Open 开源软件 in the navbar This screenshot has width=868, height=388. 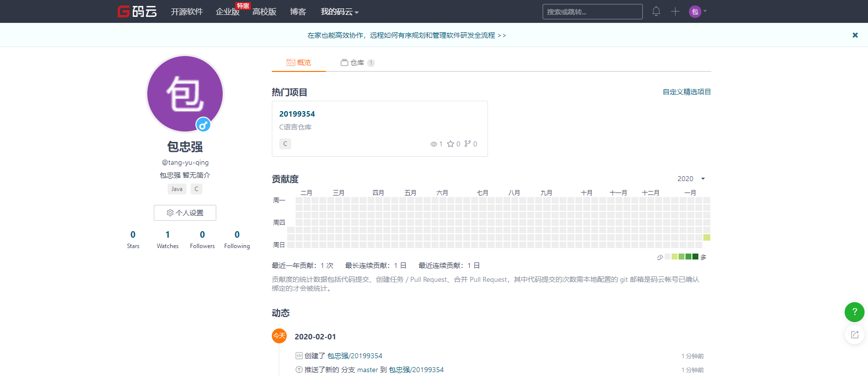click(187, 11)
